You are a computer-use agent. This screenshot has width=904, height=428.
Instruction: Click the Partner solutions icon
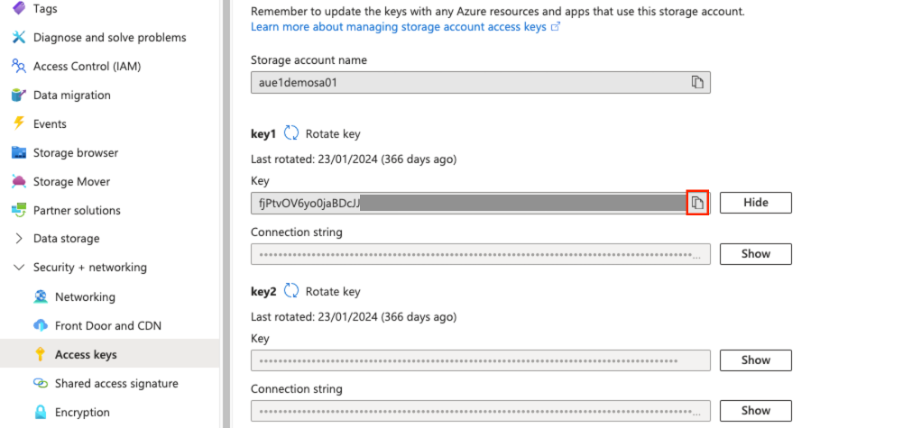pos(19,210)
